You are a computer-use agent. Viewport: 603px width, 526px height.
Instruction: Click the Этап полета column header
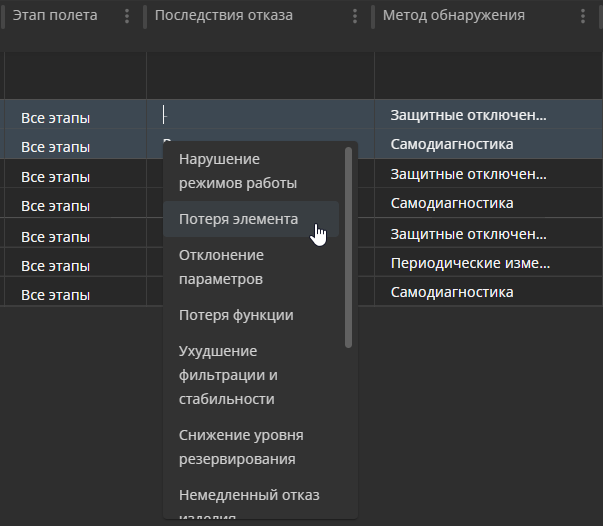[x=55, y=15]
